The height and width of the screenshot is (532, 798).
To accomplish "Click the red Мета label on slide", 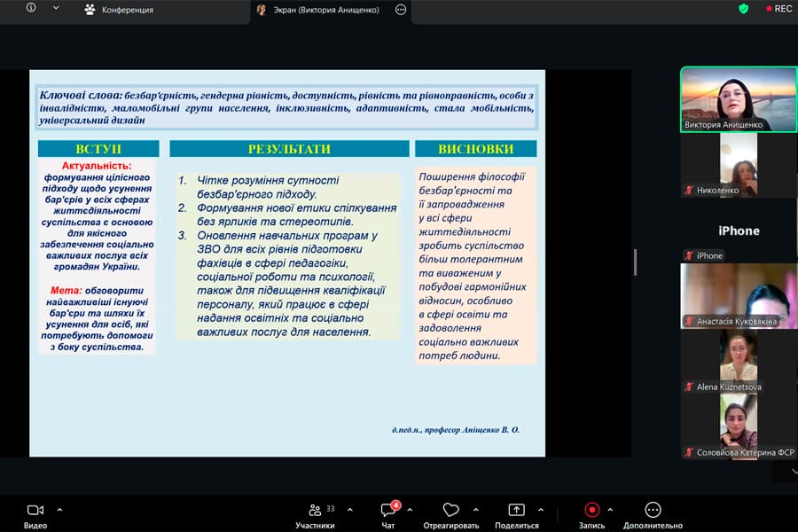I will (66, 290).
